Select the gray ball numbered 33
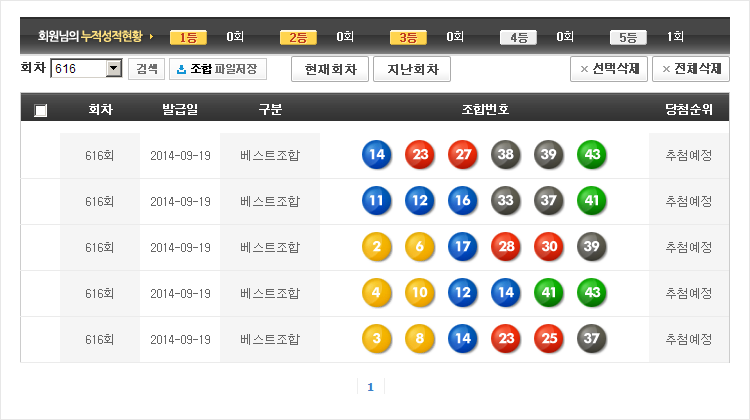Viewport: 750px width, 420px height. [506, 201]
